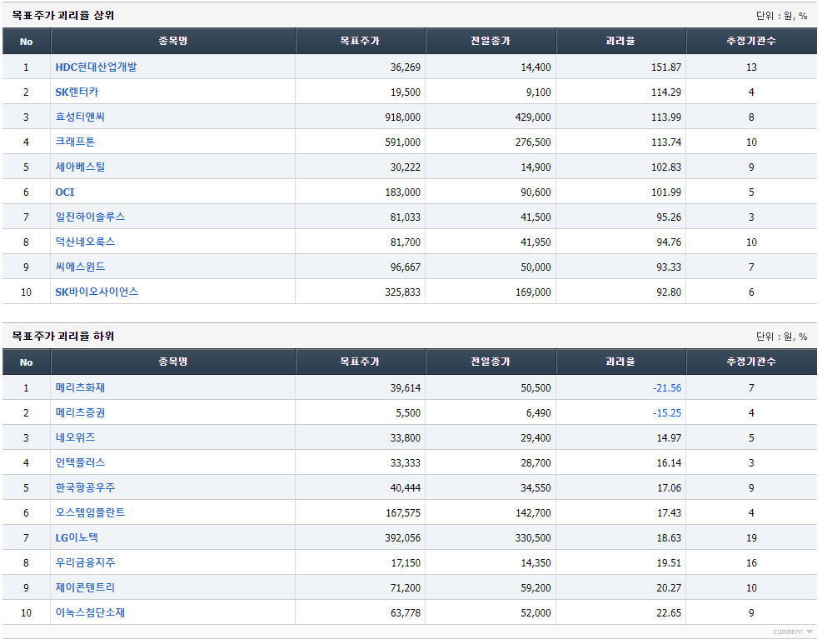Open the 세아베스틸 stock link
Viewport: 827px width, 644px height.
tap(80, 167)
